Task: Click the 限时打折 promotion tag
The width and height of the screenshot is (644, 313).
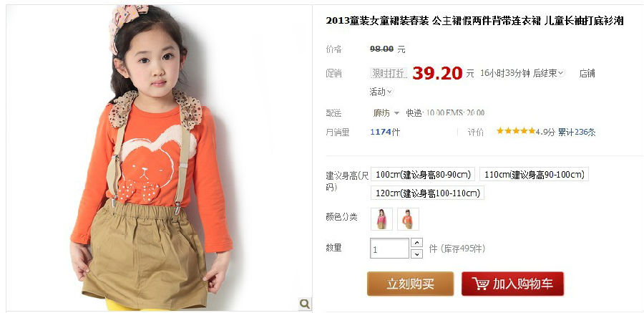Action: click(x=389, y=73)
